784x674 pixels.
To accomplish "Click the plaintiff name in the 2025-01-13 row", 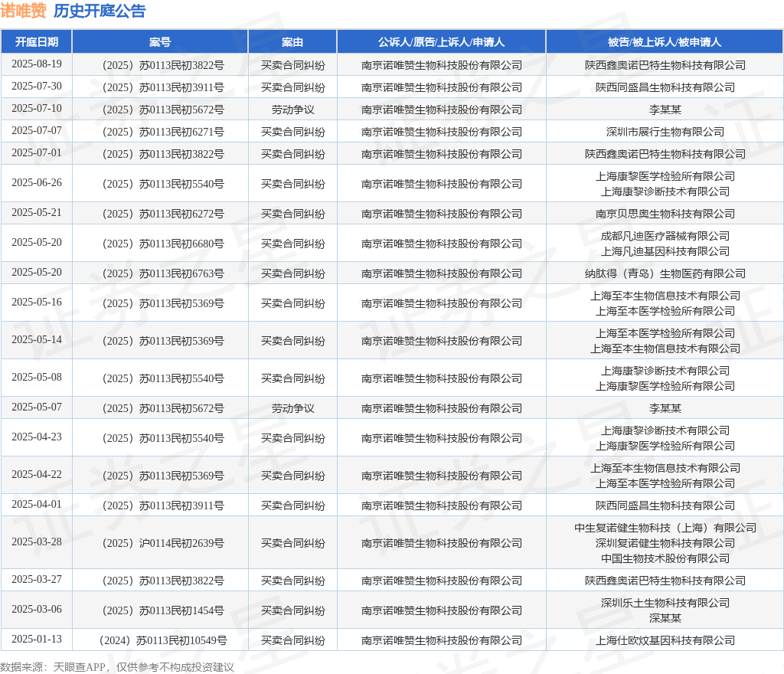I will click(x=442, y=640).
